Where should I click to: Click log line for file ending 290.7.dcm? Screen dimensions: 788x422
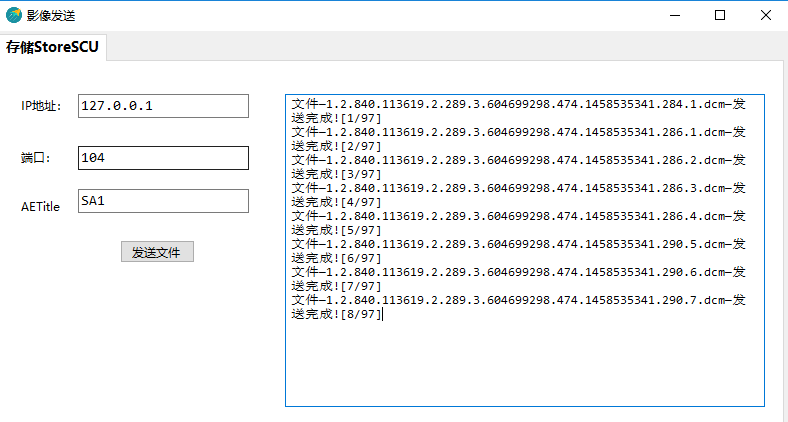519,300
